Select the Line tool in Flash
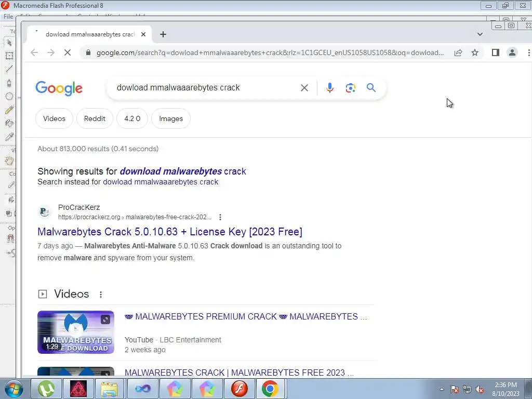532x399 pixels. click(9, 69)
